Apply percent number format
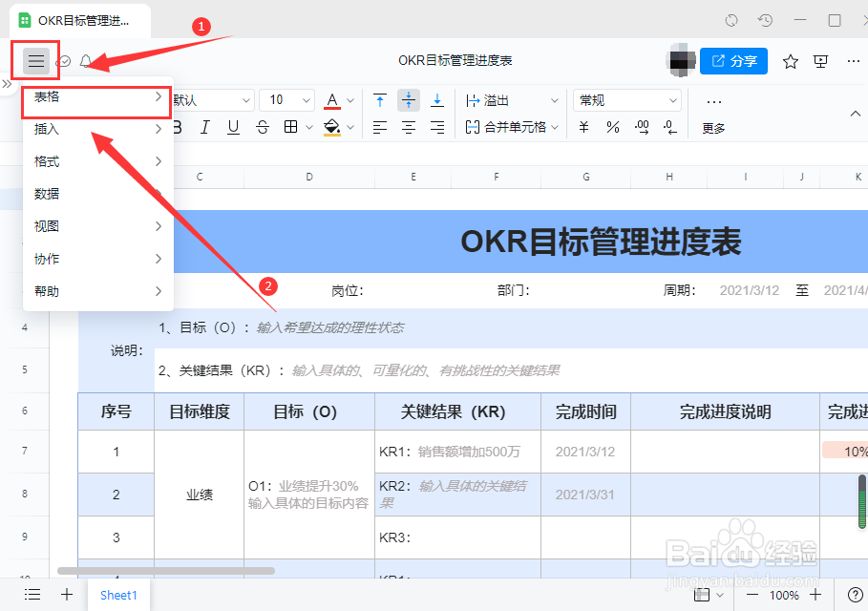868x611 pixels. pyautogui.click(x=612, y=127)
